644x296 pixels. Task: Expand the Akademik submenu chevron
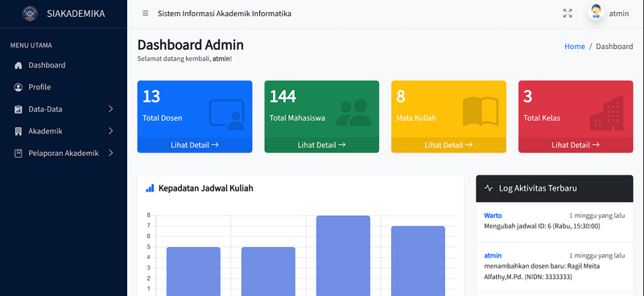tap(110, 131)
